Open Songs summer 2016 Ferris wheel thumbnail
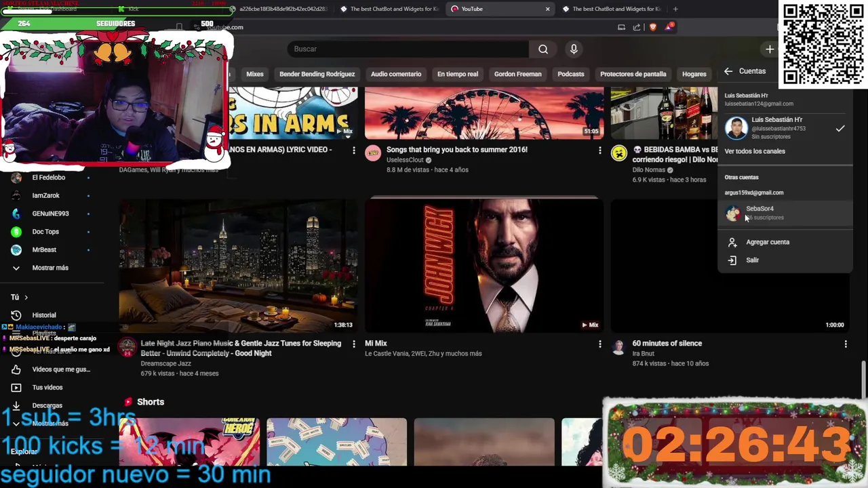The width and height of the screenshot is (868, 488). (x=484, y=113)
